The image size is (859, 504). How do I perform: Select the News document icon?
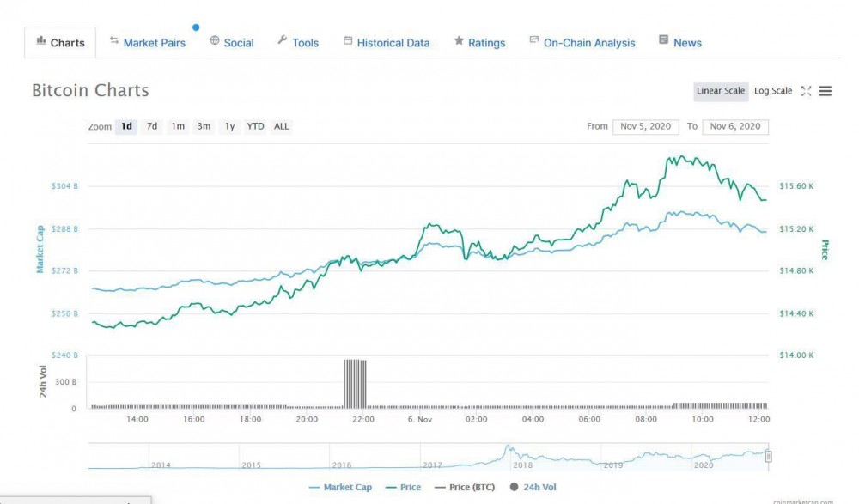(661, 39)
